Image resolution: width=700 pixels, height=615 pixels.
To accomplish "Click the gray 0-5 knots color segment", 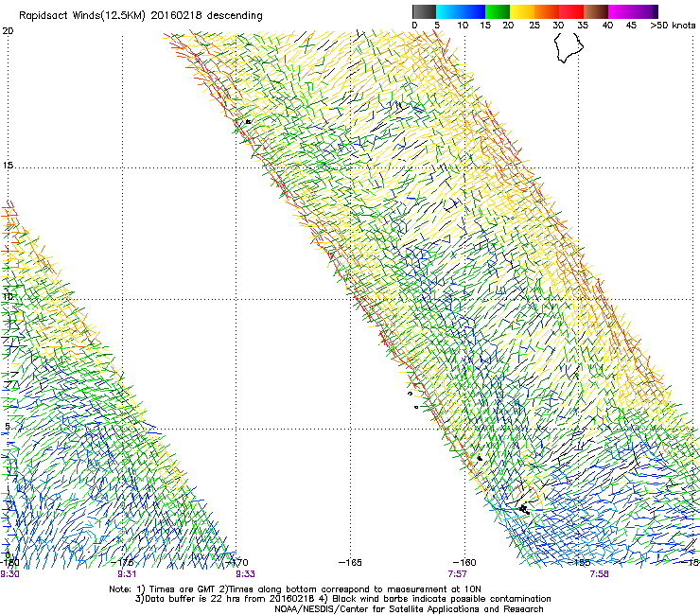I will 424,11.
